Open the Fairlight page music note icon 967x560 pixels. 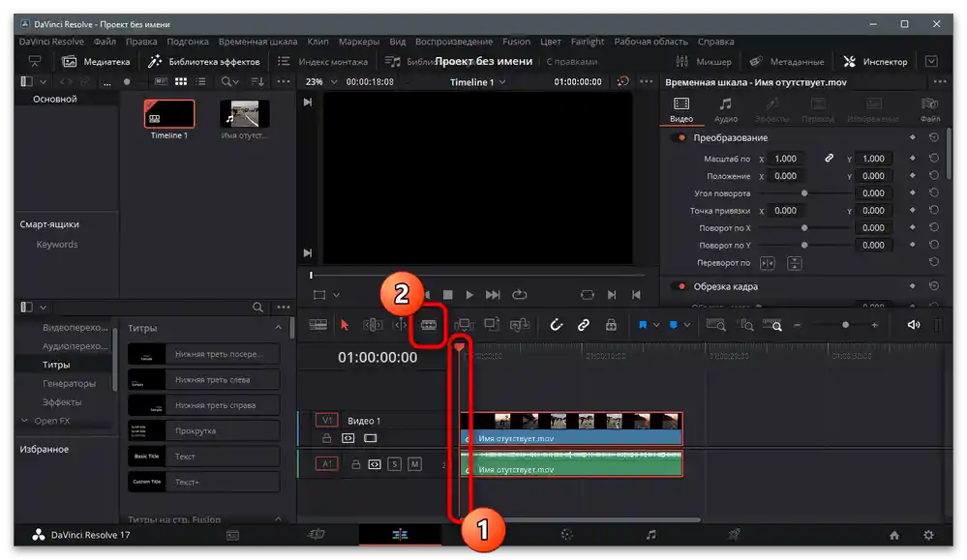tap(650, 535)
